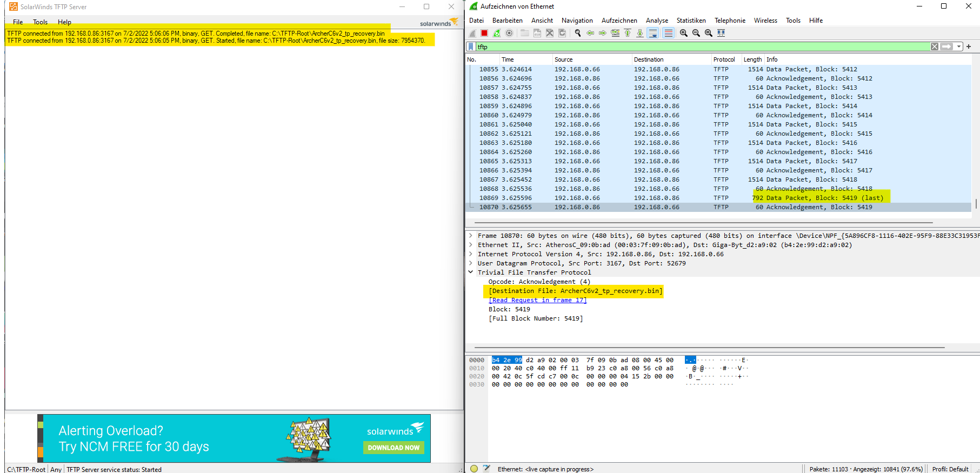
Task: Open the display filter bookmark menu
Action: click(x=471, y=46)
